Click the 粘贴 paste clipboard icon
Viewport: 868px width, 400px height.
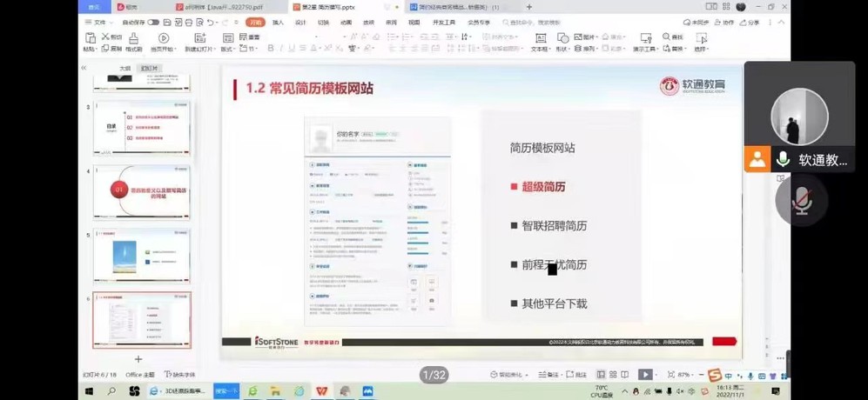click(x=90, y=38)
